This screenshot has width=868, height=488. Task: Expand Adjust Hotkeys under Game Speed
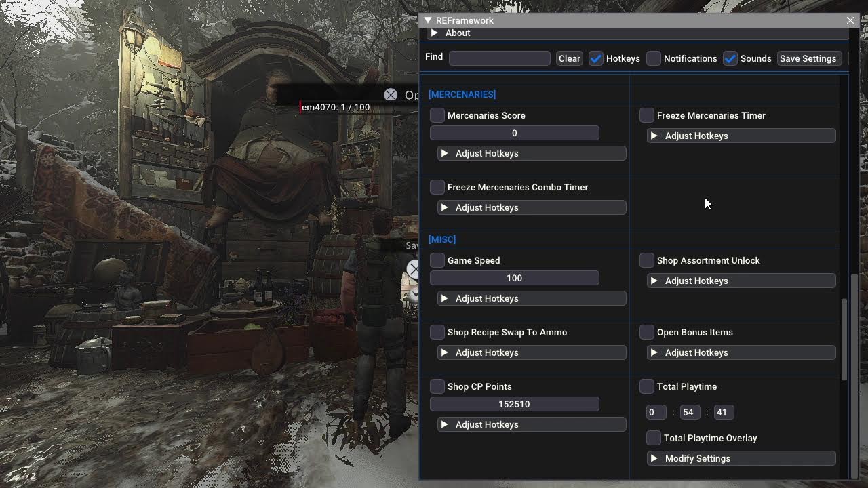coord(532,298)
